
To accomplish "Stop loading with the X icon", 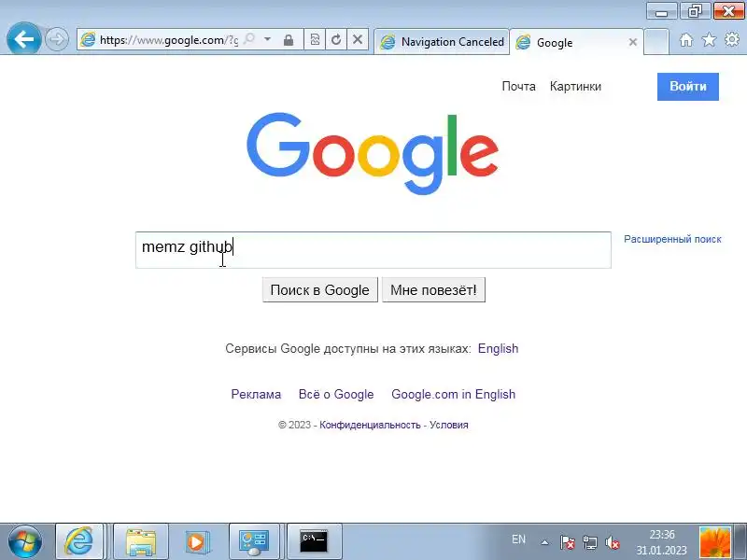I will point(358,39).
